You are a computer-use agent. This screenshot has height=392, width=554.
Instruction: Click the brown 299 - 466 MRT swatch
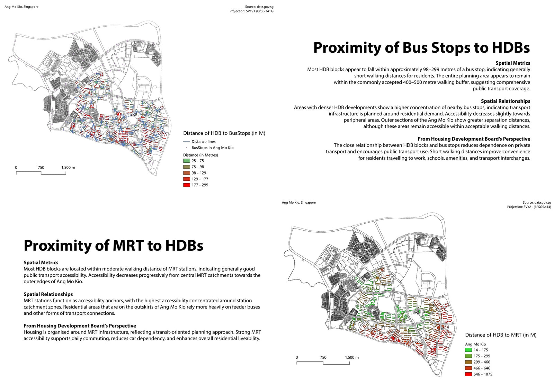coord(468,362)
